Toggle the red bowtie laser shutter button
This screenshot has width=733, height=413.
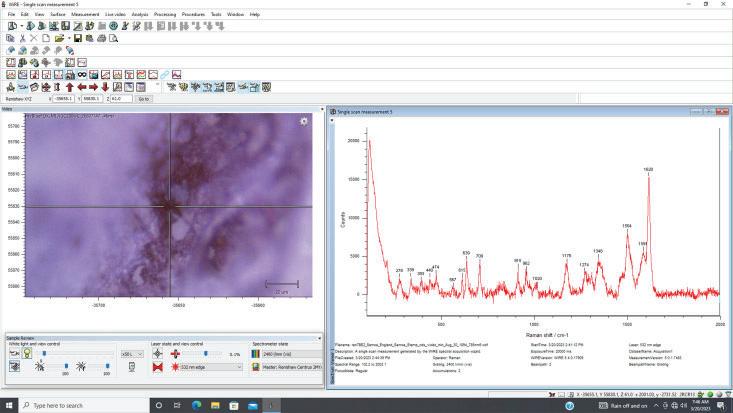point(158,367)
